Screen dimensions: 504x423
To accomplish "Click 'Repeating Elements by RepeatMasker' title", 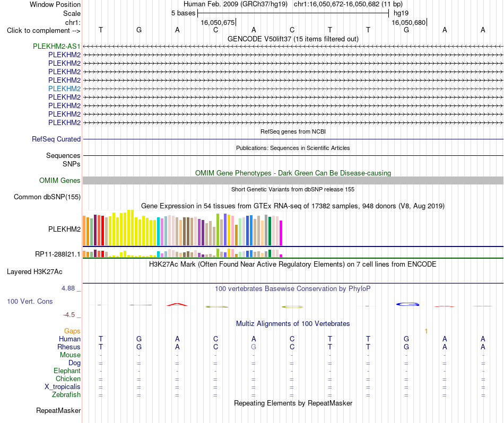I will point(293,403).
